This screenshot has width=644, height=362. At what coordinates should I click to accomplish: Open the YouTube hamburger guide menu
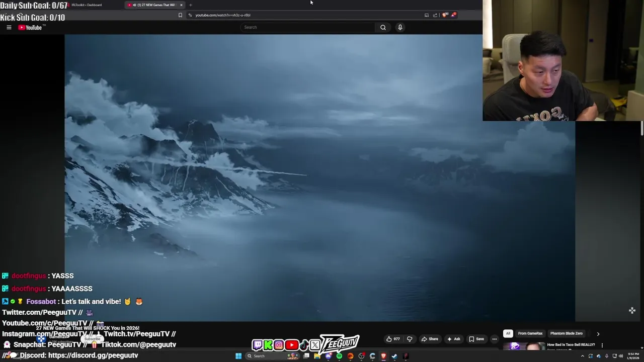coord(9,27)
